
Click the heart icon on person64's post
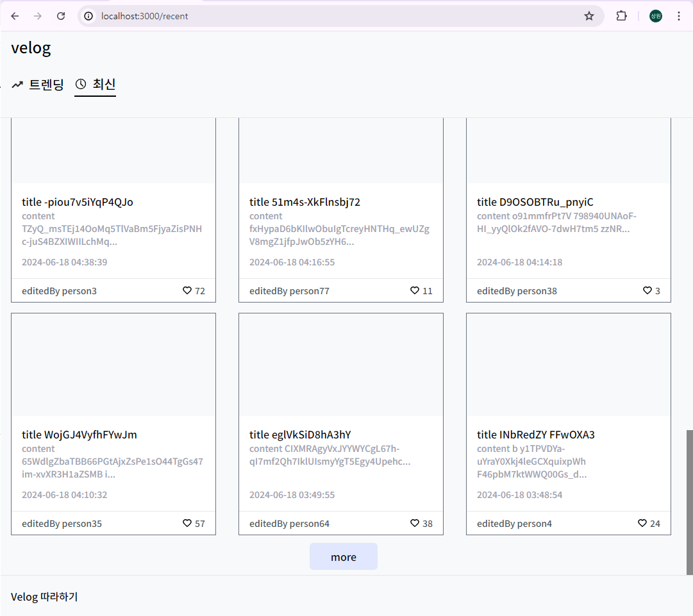(x=414, y=523)
